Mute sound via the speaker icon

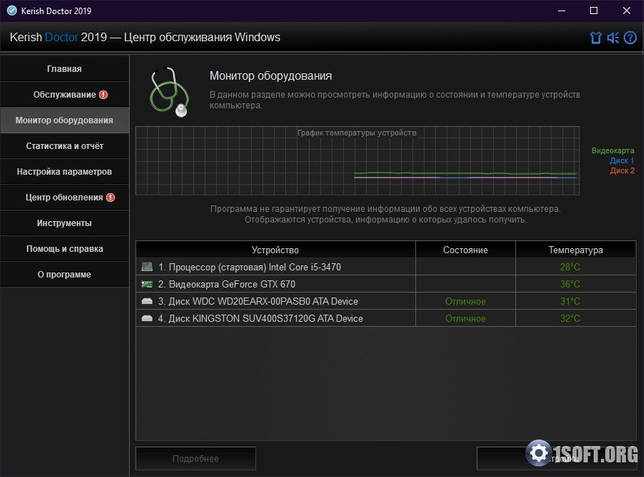pyautogui.click(x=613, y=38)
